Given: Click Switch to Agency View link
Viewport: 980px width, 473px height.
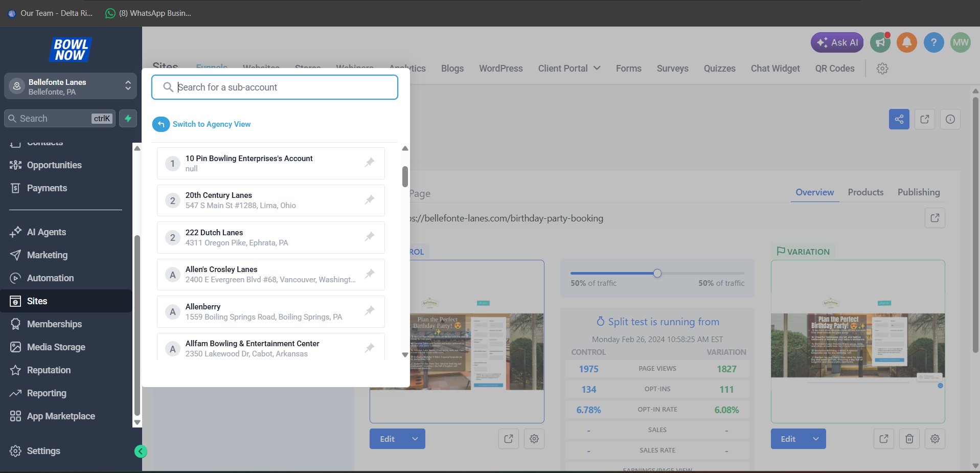Looking at the screenshot, I should [212, 124].
